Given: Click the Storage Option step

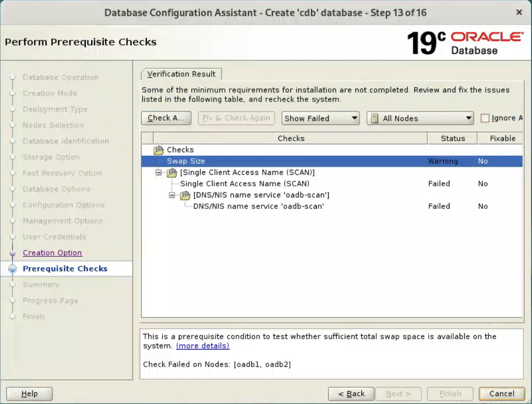Looking at the screenshot, I should (51, 157).
